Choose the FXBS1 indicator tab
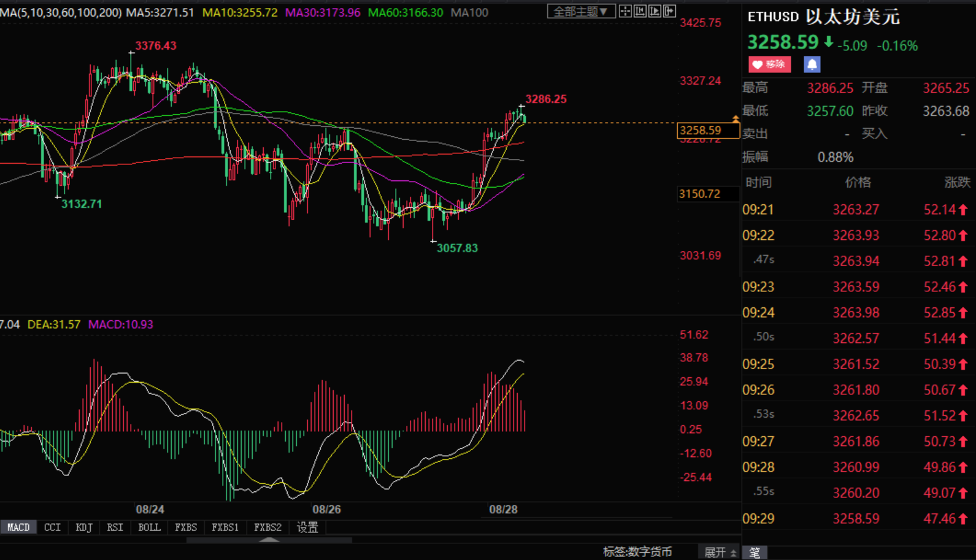Image resolution: width=976 pixels, height=560 pixels. [x=225, y=527]
